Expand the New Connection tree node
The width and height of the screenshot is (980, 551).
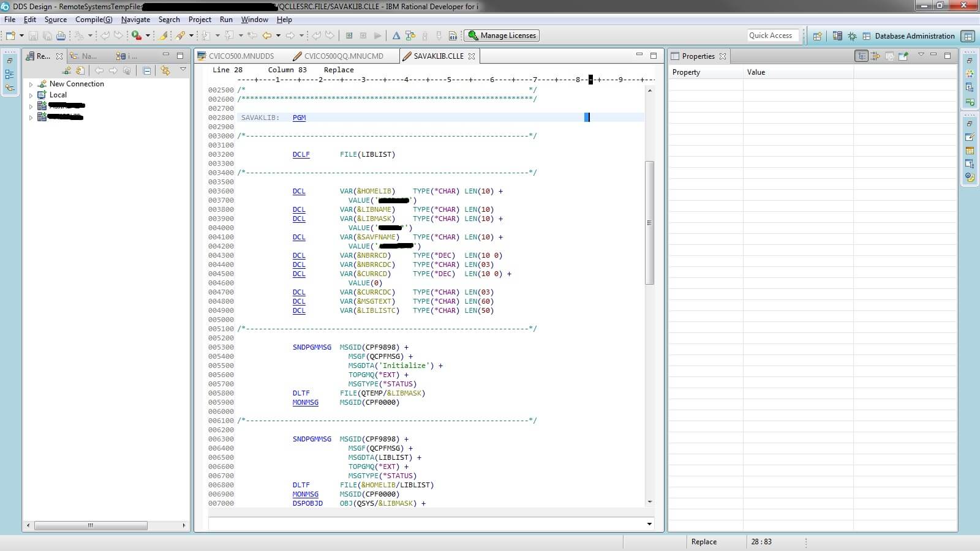(31, 84)
